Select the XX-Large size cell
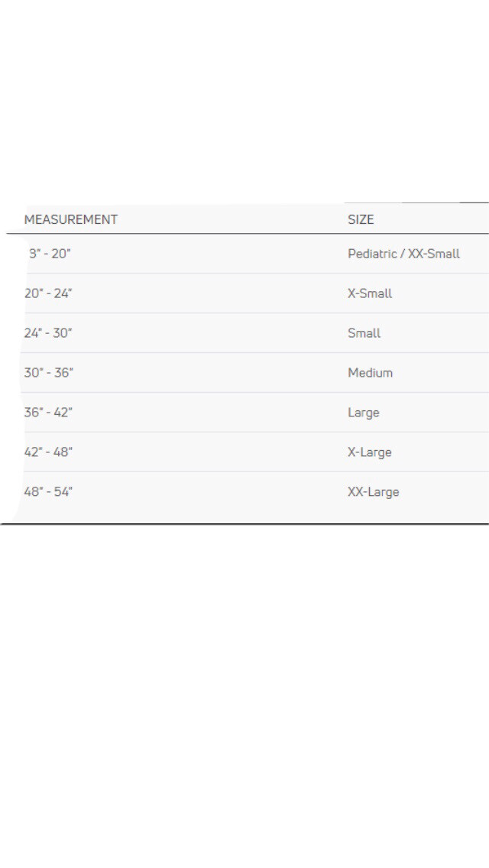 click(374, 492)
